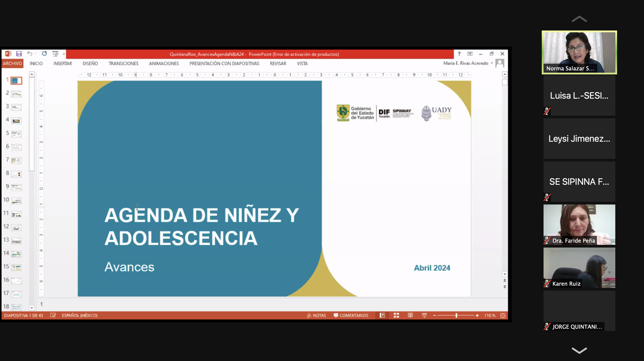This screenshot has width=644, height=361.
Task: Toggle the NOTAS pane
Action: pos(316,315)
